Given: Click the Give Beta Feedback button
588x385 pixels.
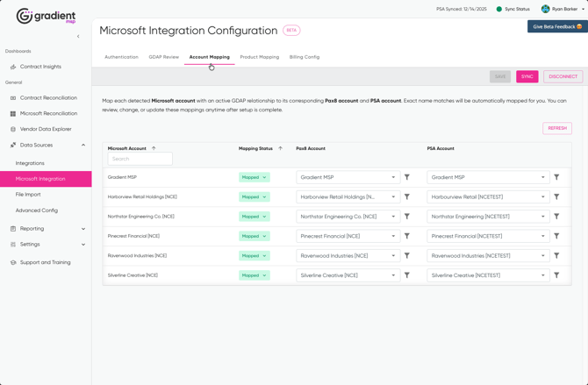Looking at the screenshot, I should click(x=557, y=26).
